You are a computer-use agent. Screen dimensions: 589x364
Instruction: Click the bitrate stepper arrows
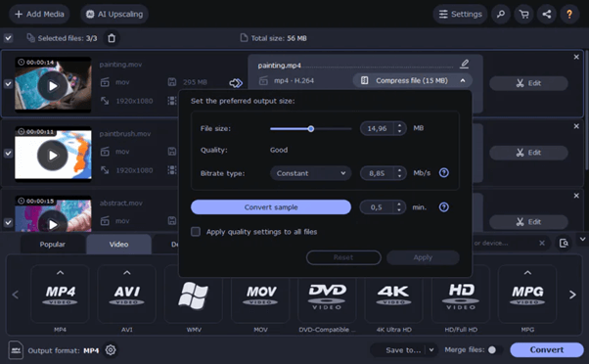[x=399, y=173]
